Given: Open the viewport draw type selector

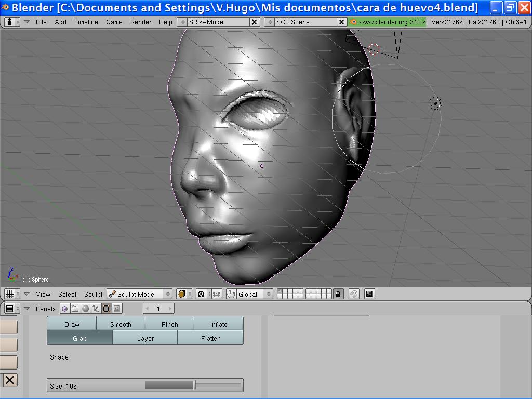Looking at the screenshot, I should pos(184,294).
